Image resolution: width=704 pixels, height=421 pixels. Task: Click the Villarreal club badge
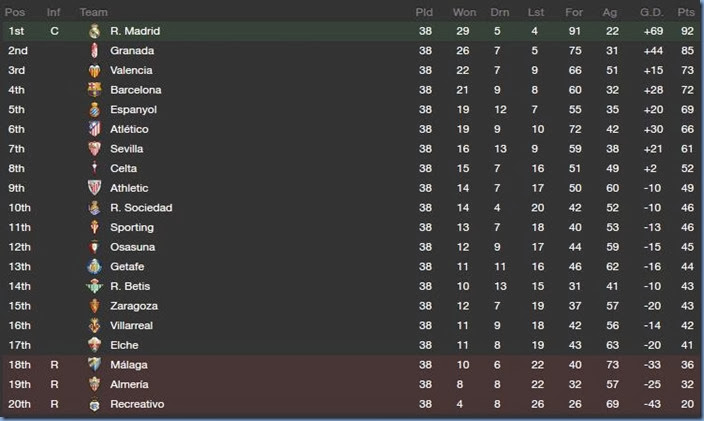(x=95, y=325)
